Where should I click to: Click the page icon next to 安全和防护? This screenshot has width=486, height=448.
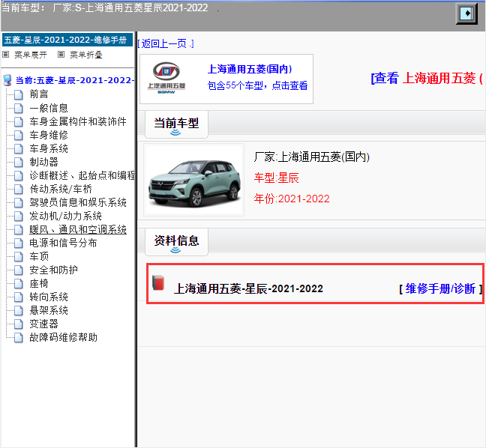19,270
